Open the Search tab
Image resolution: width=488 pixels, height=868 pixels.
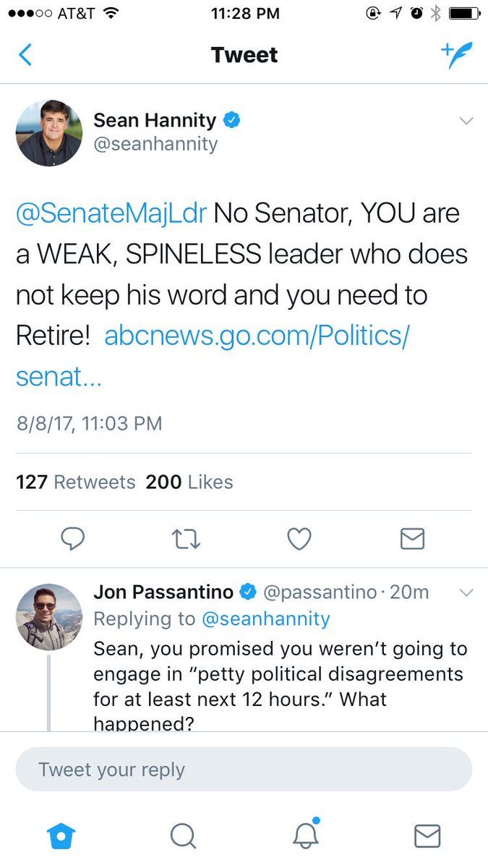pos(183,836)
